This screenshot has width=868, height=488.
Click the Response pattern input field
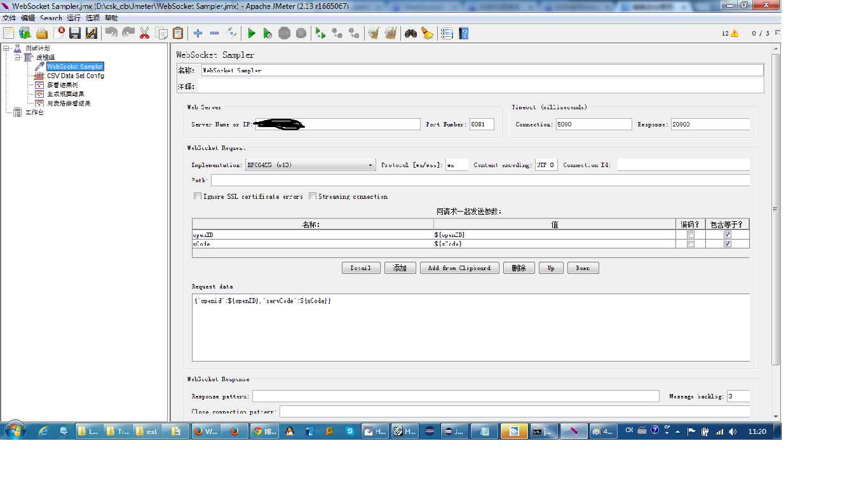(x=456, y=396)
